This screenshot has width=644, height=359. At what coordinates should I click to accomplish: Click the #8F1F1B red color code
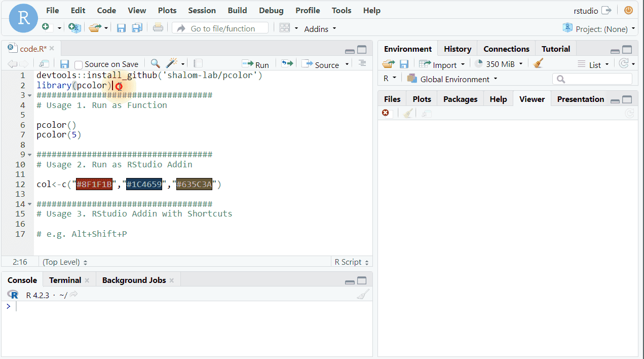pos(94,184)
